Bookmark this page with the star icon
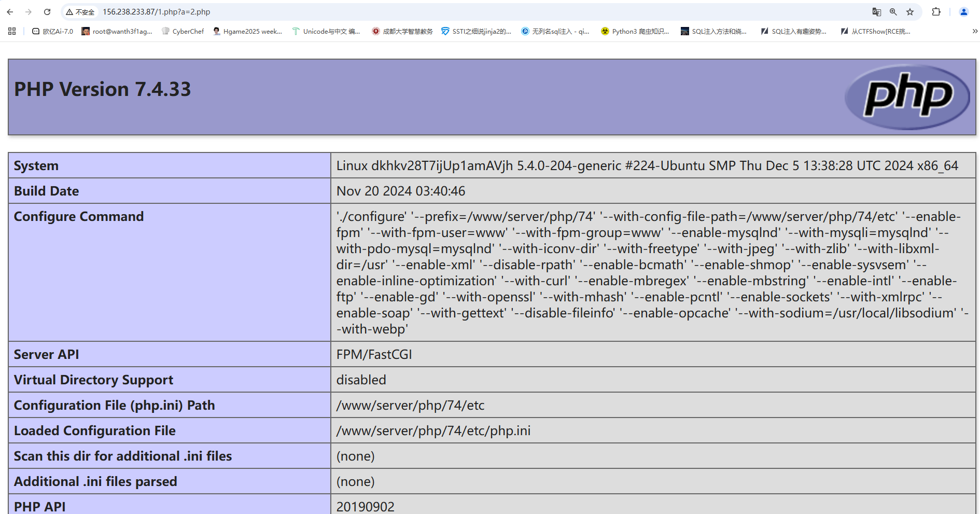This screenshot has height=514, width=980. 910,12
